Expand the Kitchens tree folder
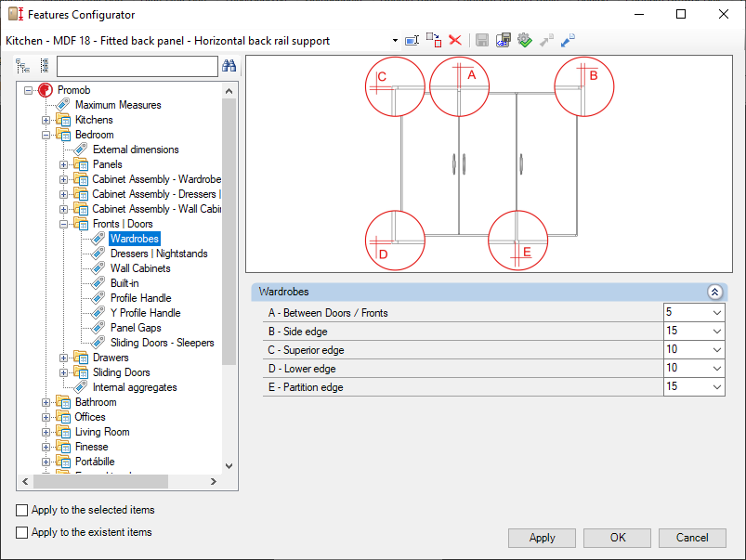The height and width of the screenshot is (560, 746). point(46,120)
